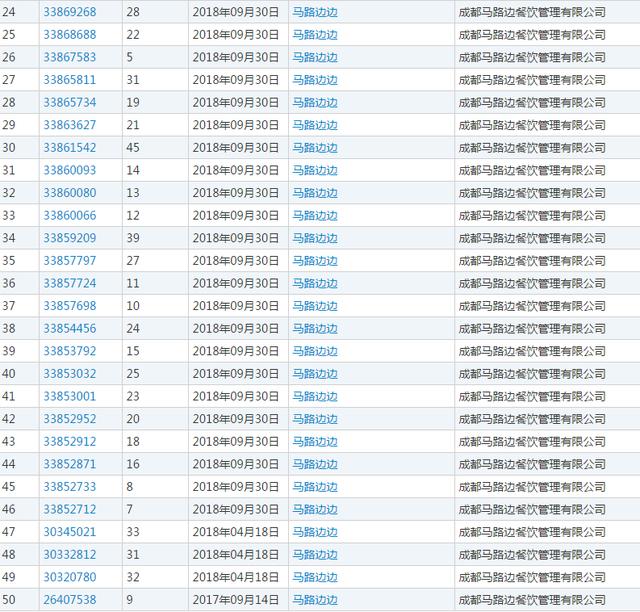Screen dimensions: 640x612
Task: Open registration number 33852912
Action: pyautogui.click(x=70, y=442)
